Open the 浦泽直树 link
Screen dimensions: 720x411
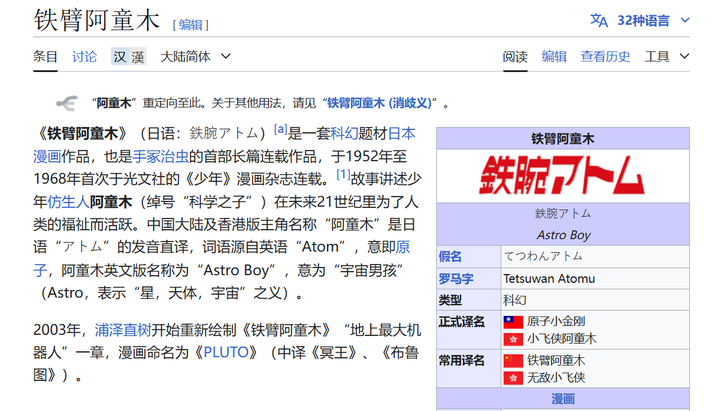click(x=123, y=330)
